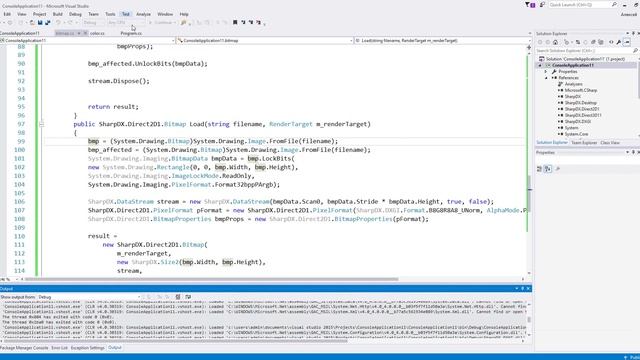The height and width of the screenshot is (360, 640).
Task: Open the Analyze menu
Action: (x=143, y=14)
